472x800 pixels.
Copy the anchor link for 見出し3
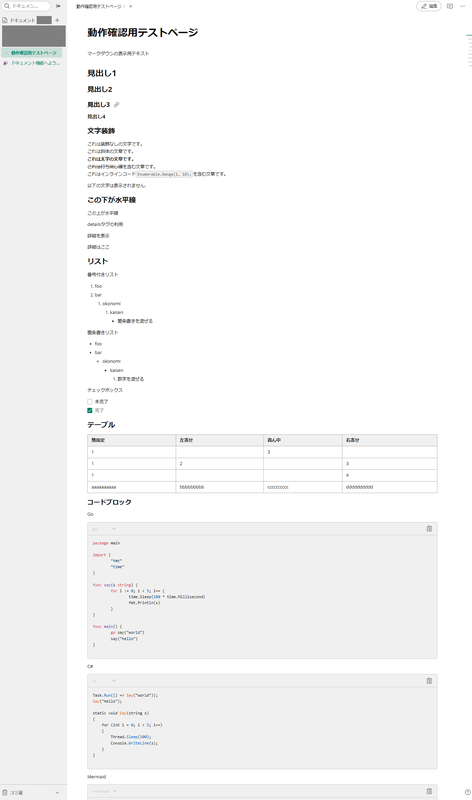pos(116,105)
